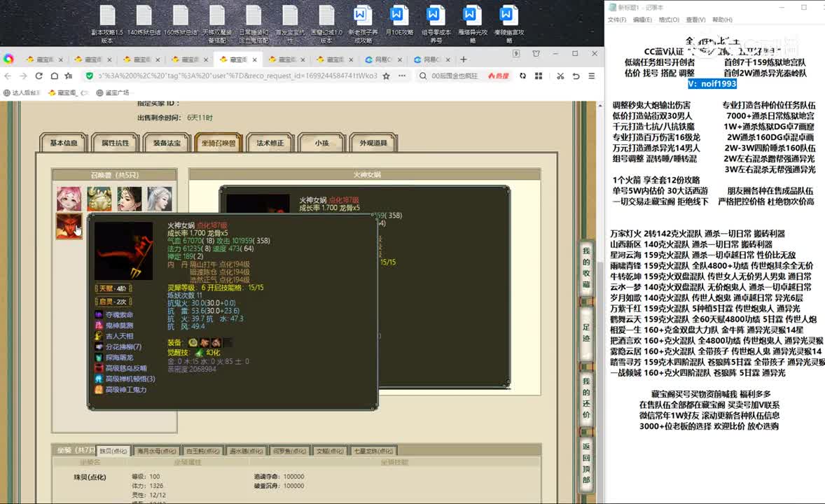Select the pink-haired summon portrait
The height and width of the screenshot is (504, 825).
pos(69,199)
